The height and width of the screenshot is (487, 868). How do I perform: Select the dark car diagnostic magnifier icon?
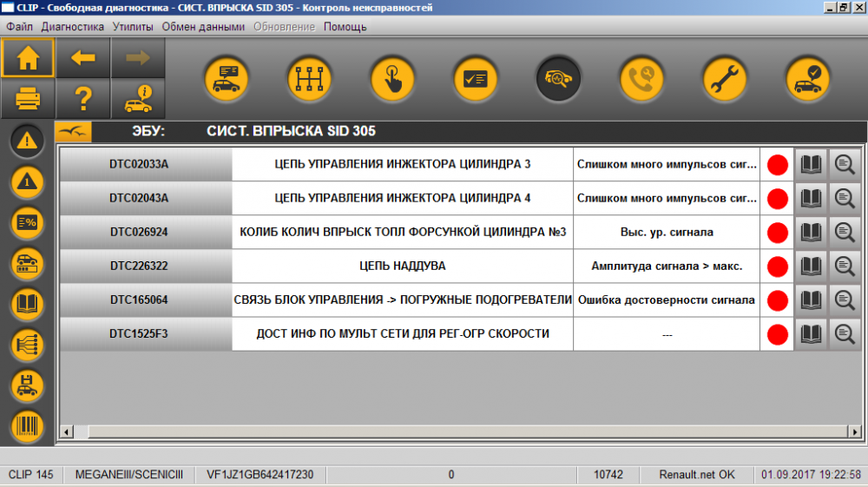click(x=558, y=79)
